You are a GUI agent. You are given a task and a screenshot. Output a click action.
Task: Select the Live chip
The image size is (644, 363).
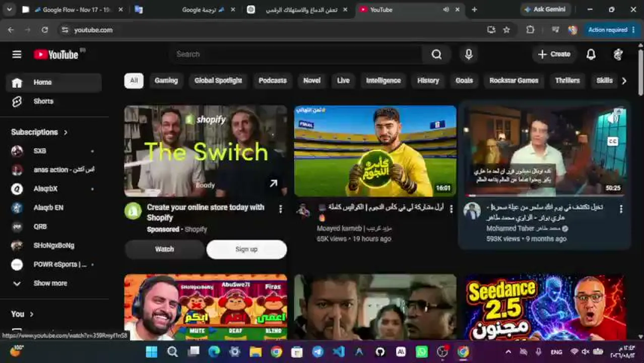(343, 81)
